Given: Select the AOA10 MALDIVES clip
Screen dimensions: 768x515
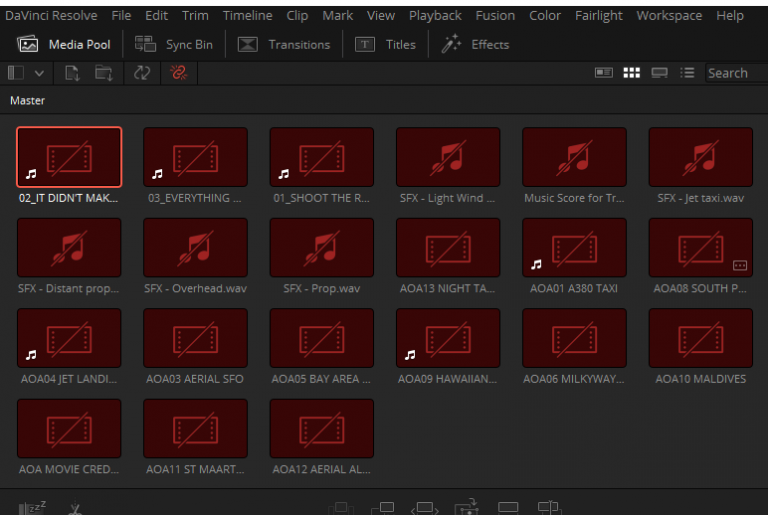Looking at the screenshot, I should coord(701,338).
